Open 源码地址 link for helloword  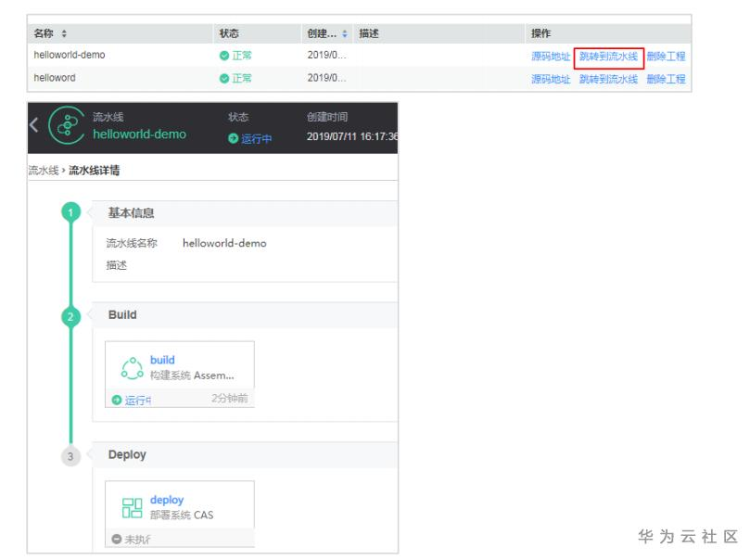[551, 79]
